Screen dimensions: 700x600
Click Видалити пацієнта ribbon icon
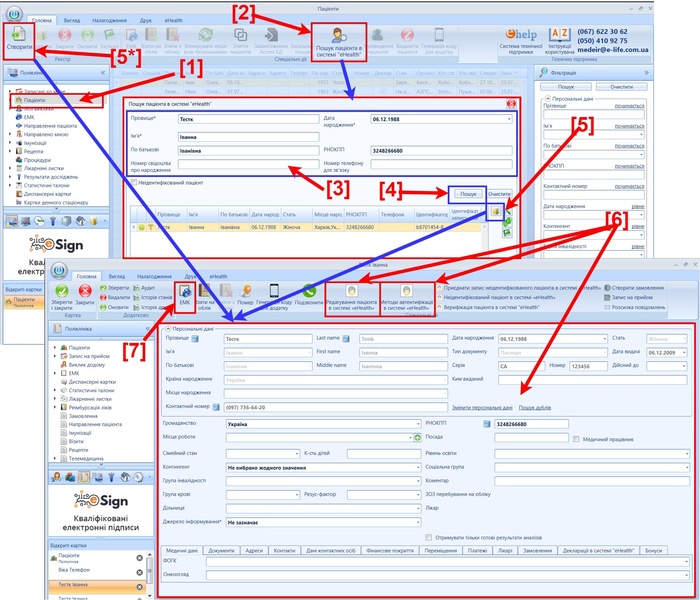coord(407,41)
